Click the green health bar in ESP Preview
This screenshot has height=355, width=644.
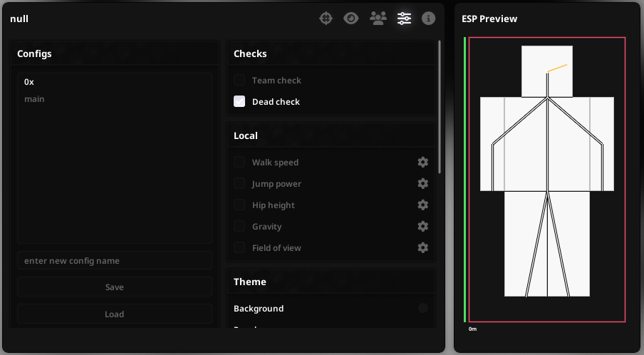click(465, 180)
